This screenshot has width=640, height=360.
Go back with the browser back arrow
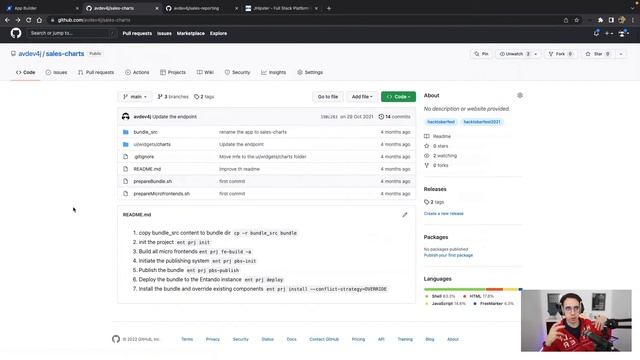click(7, 20)
